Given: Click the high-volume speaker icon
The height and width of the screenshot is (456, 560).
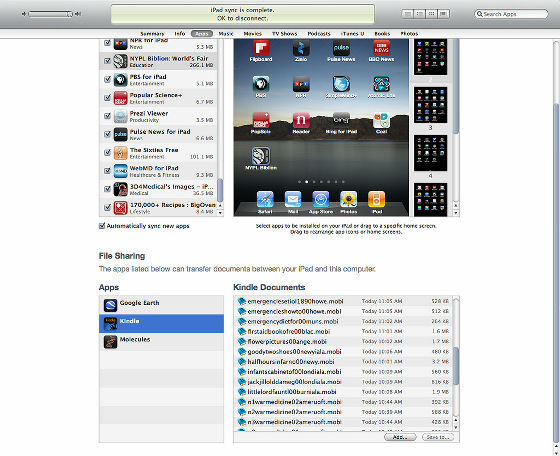Looking at the screenshot, I should coord(78,14).
